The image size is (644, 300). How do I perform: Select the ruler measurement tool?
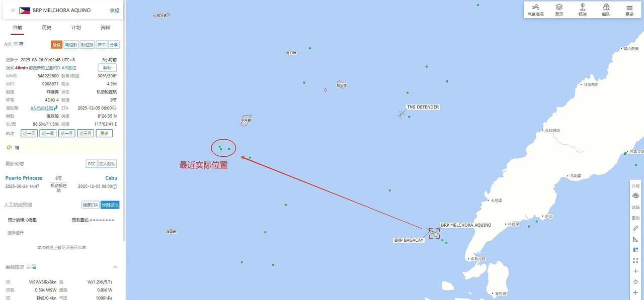point(635,228)
